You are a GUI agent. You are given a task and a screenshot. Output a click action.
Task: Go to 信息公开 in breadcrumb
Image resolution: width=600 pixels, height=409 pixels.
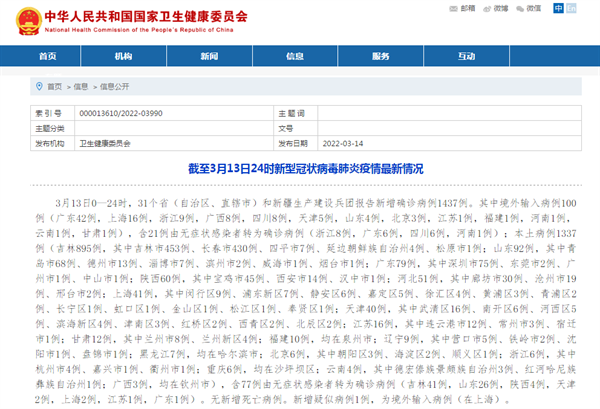pyautogui.click(x=114, y=87)
